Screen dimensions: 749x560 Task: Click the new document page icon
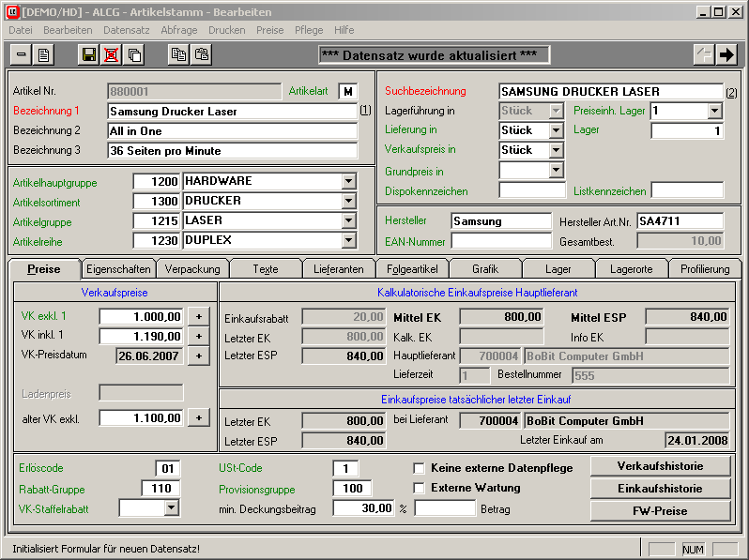[x=43, y=54]
